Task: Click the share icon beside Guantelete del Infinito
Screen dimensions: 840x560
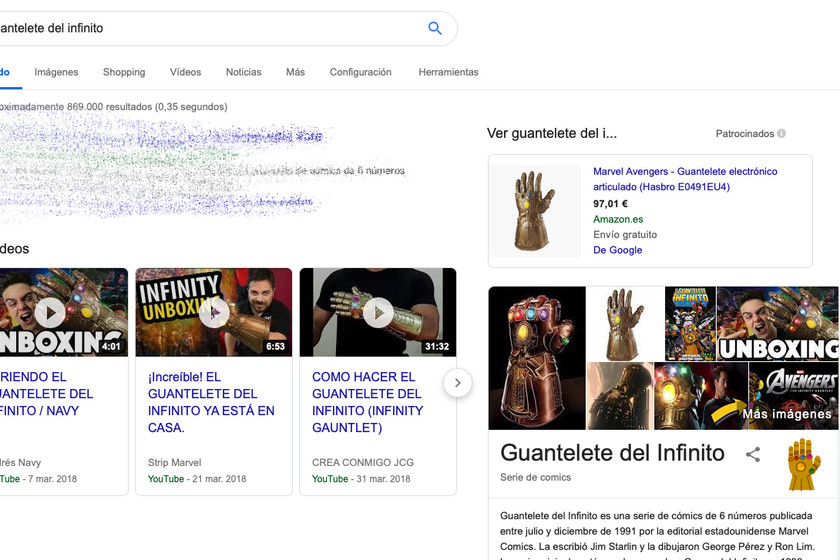Action: [x=753, y=454]
